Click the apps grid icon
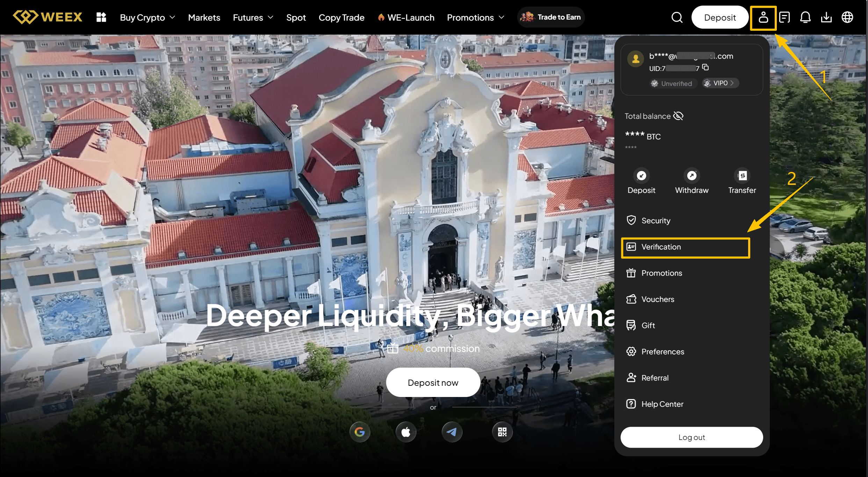Image resolution: width=868 pixels, height=477 pixels. [101, 17]
